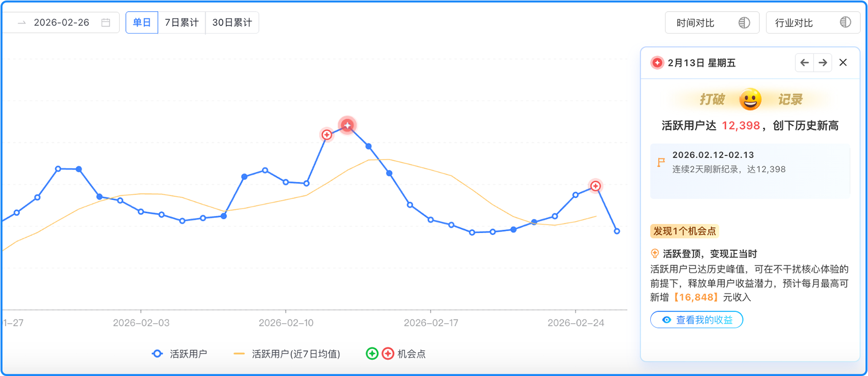Toggle 活跃用户 series in legend
This screenshot has width=868, height=376.
[x=180, y=354]
